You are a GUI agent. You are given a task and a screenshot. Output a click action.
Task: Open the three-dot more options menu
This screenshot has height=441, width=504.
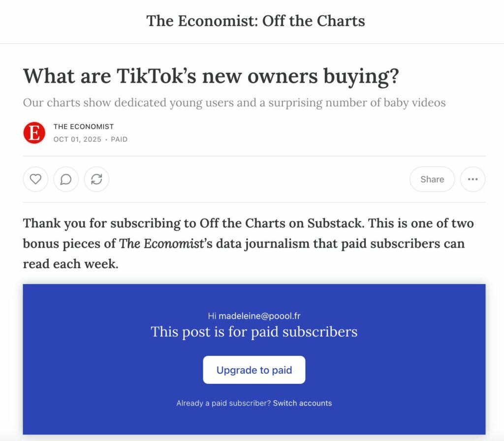[472, 179]
